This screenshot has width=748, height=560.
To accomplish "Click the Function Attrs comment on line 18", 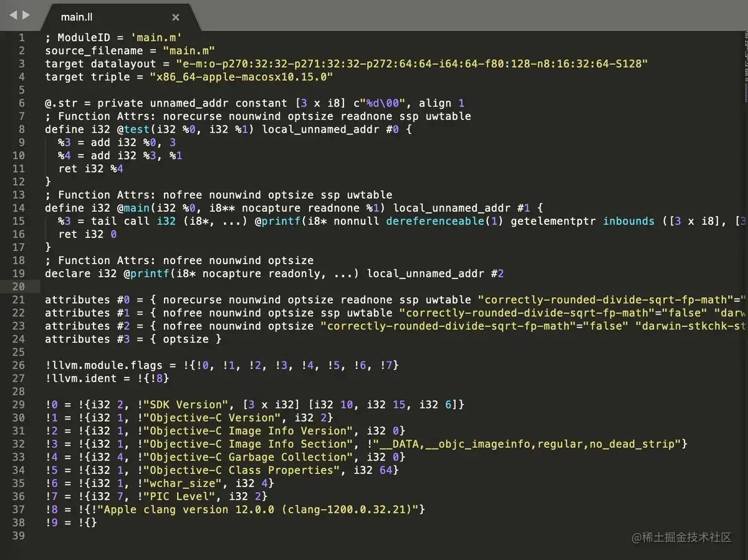I will click(x=179, y=260).
